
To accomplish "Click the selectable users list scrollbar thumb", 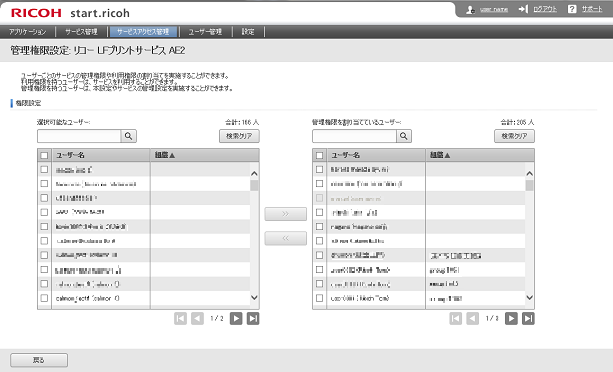I will pos(254,185).
